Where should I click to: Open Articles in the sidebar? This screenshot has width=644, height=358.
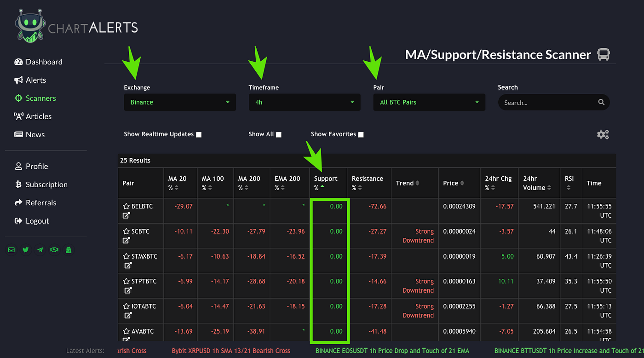coord(33,116)
